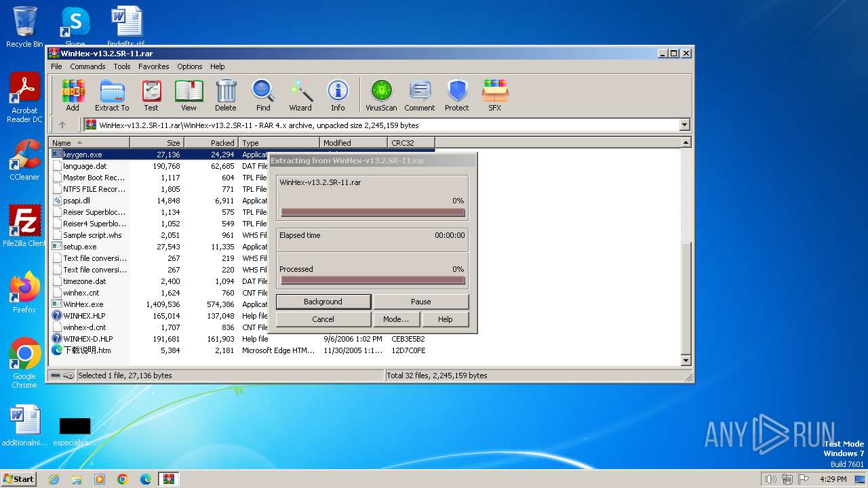Sort by Name column header
Image resolution: width=868 pixels, height=488 pixels.
(x=90, y=143)
